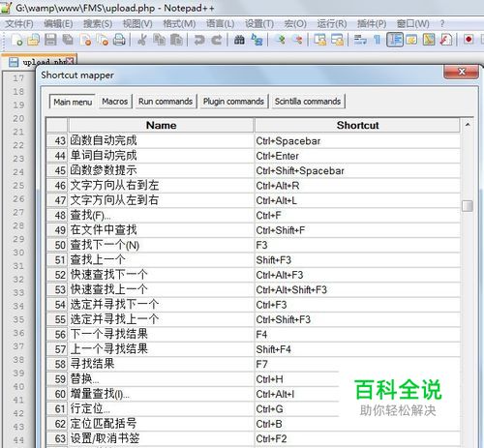This screenshot has height=448, width=484.
Task: Select the Main menu tab
Action: (73, 102)
